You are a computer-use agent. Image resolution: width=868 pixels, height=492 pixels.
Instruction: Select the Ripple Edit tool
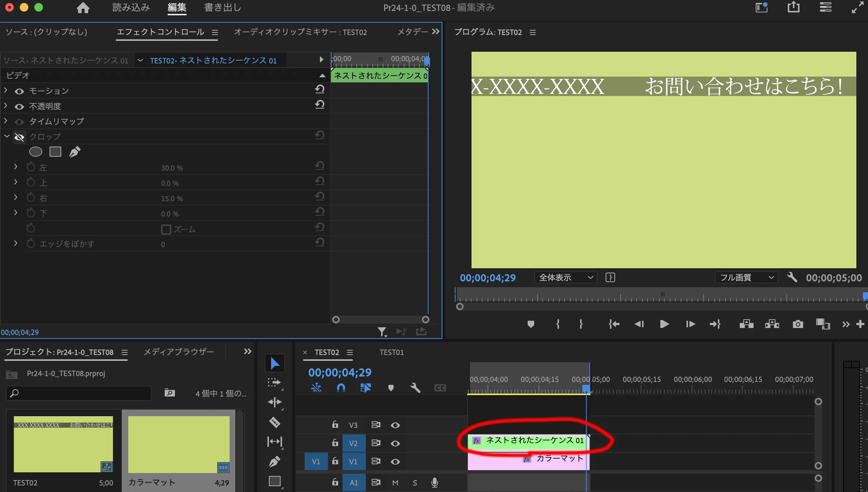(x=274, y=402)
